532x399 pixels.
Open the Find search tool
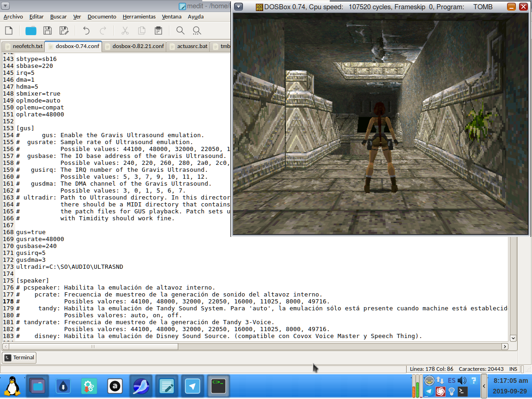point(181,30)
